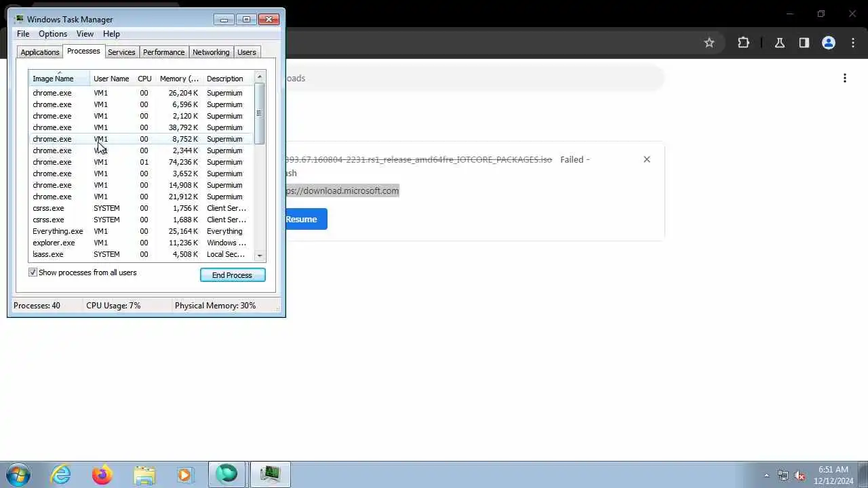Open the File menu in Task Manager
Image resolution: width=868 pixels, height=488 pixels.
pos(23,34)
